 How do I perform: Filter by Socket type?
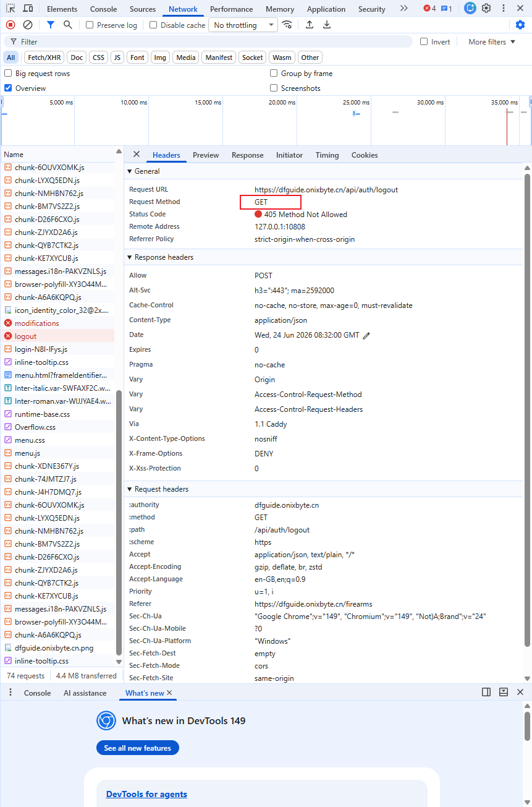(252, 58)
